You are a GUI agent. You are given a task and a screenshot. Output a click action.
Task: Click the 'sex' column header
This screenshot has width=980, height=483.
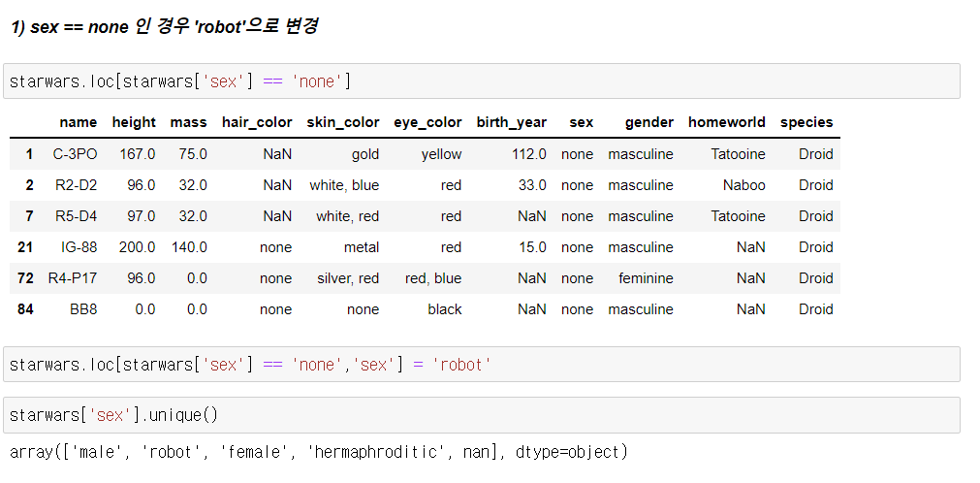582,122
